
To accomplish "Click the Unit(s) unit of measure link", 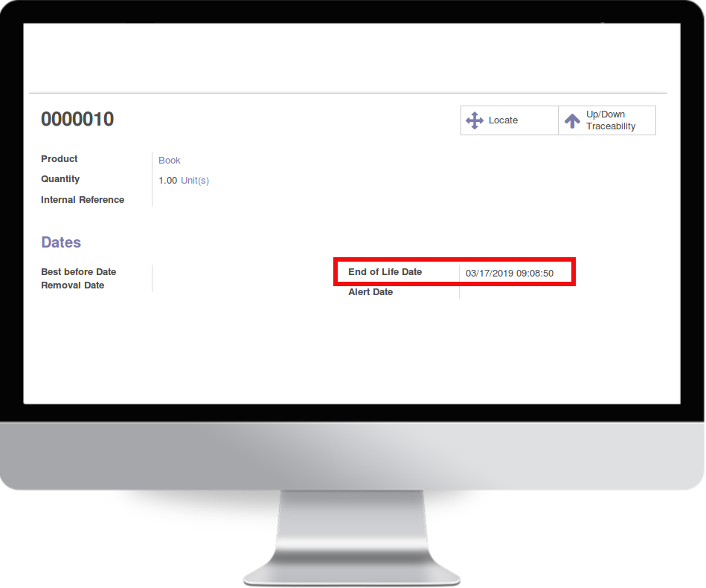I will tap(195, 181).
